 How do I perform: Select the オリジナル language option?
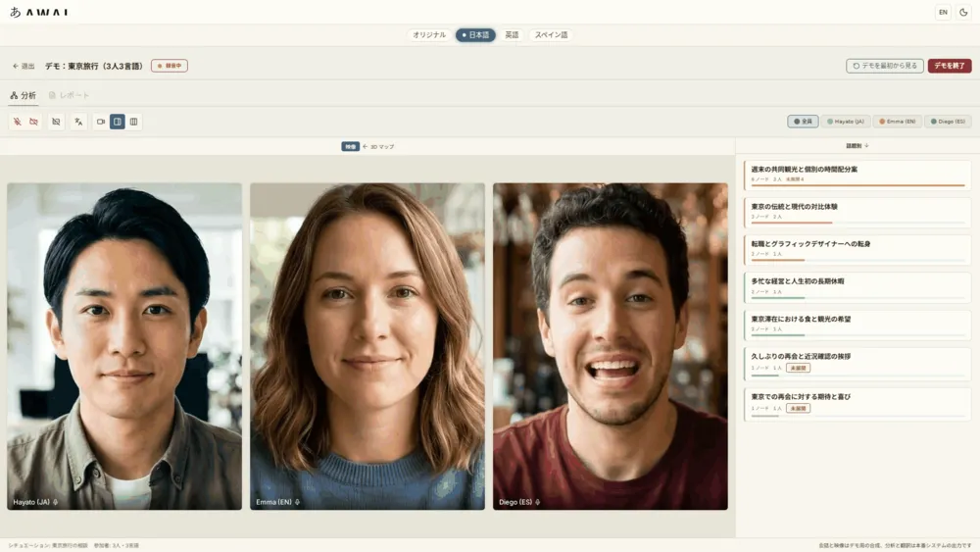click(x=429, y=35)
